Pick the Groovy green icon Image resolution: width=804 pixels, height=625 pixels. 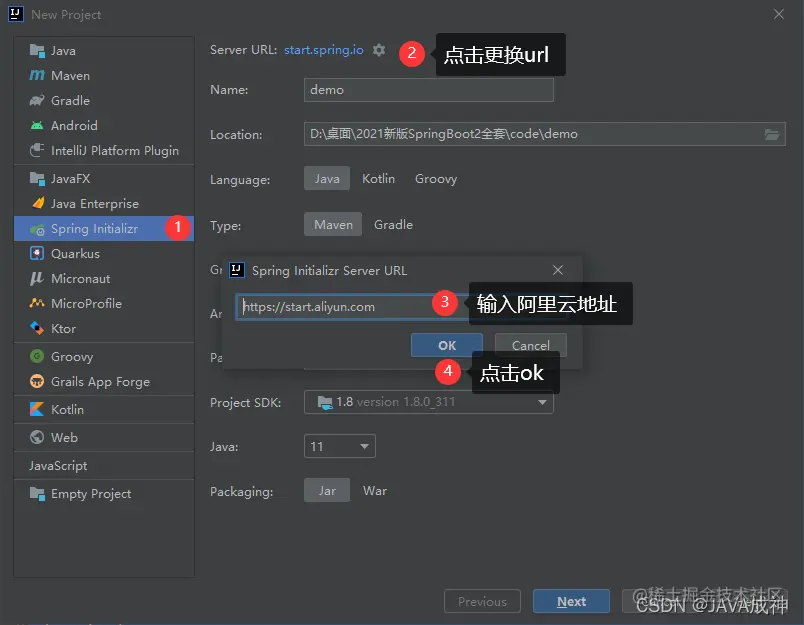coord(37,356)
